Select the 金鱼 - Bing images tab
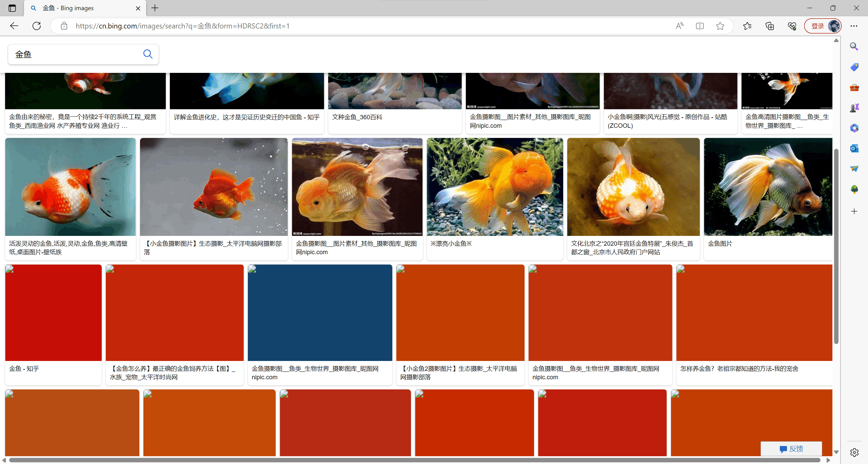Viewport: 868px width, 464px height. [x=85, y=8]
